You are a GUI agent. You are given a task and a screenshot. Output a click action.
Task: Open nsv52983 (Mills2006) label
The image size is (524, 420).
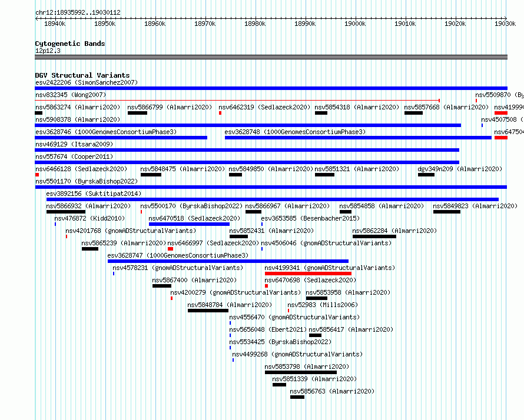[323, 305]
